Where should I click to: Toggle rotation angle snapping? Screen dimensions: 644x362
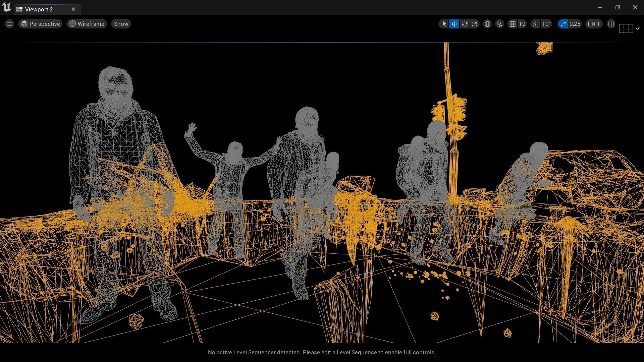coord(536,24)
